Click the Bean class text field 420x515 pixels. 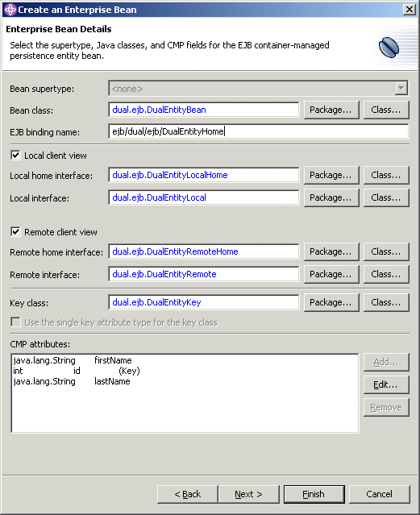pos(204,110)
